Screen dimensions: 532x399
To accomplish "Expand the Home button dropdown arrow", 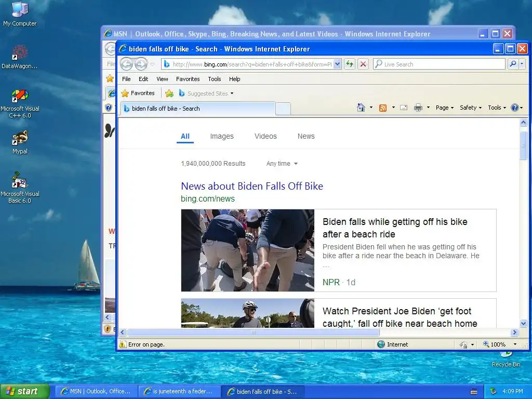I will [371, 108].
